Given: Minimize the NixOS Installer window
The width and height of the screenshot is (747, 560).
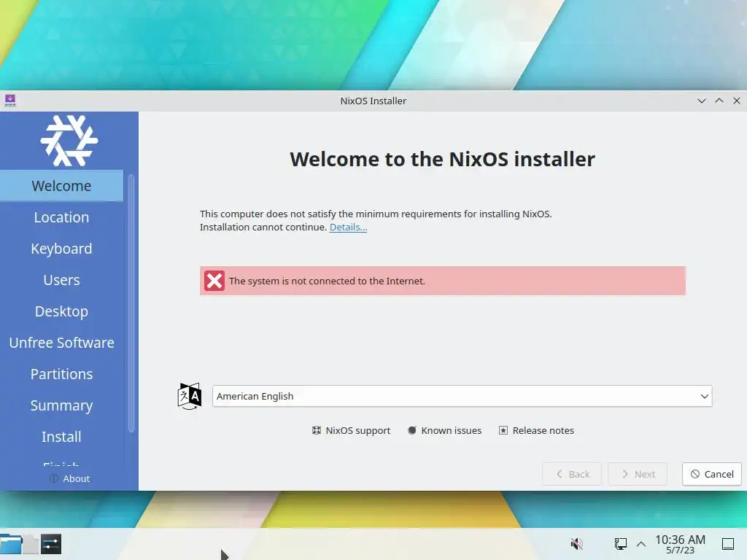Looking at the screenshot, I should point(701,101).
